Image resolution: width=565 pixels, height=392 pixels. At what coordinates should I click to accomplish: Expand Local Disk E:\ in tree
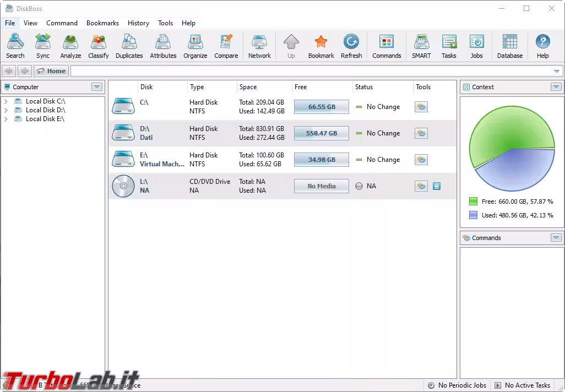pos(6,119)
